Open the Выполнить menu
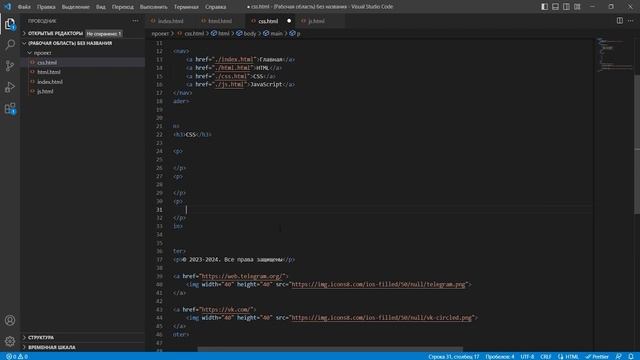The height and width of the screenshot is (360, 640). pos(153,7)
